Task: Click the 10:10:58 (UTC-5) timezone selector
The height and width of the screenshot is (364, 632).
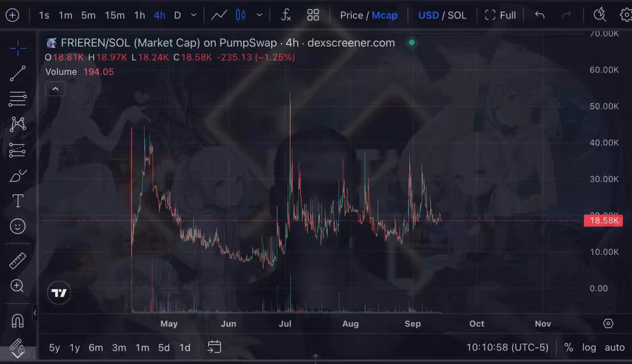Action: coord(507,348)
